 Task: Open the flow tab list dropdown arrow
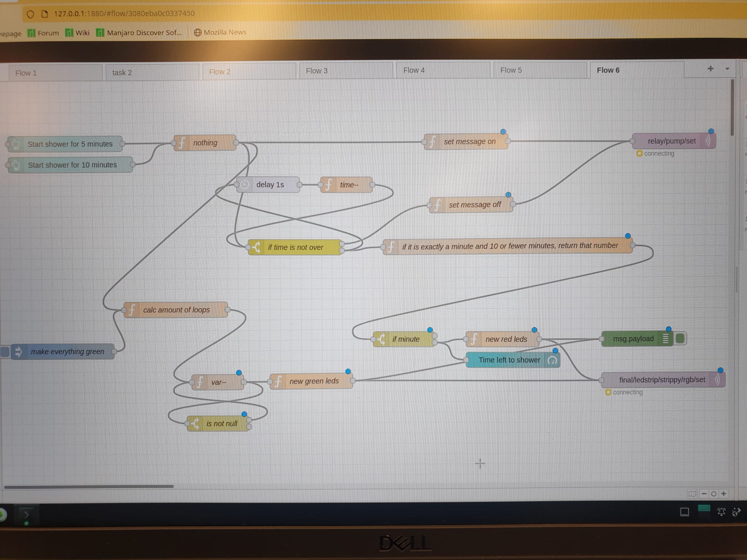727,69
